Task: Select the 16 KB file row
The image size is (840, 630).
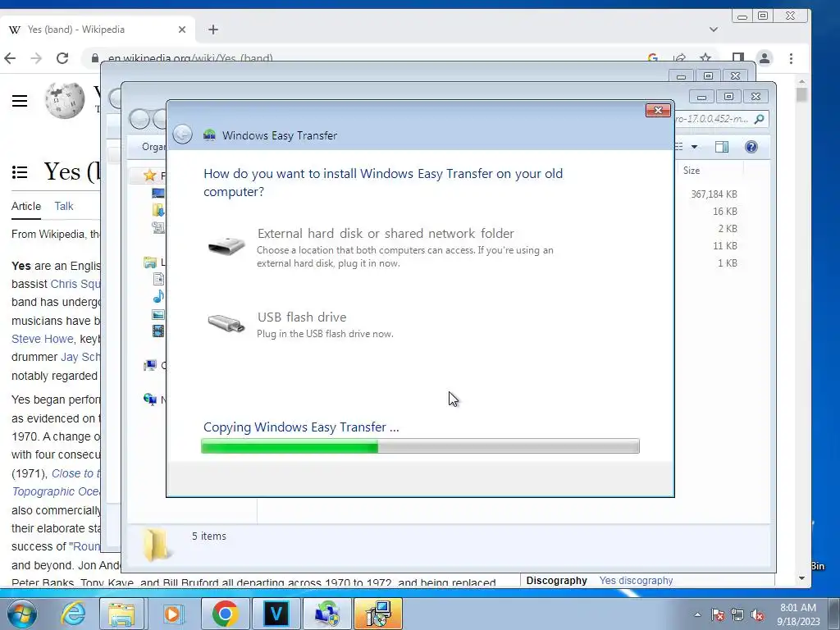Action: [x=724, y=211]
